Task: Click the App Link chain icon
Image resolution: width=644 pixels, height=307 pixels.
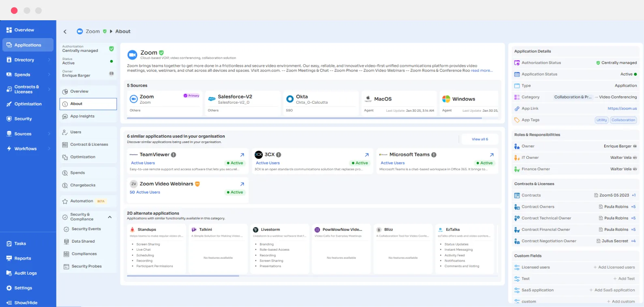Action: [517, 109]
